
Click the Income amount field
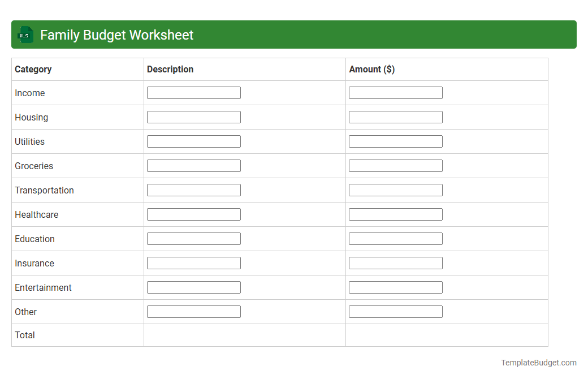(396, 92)
